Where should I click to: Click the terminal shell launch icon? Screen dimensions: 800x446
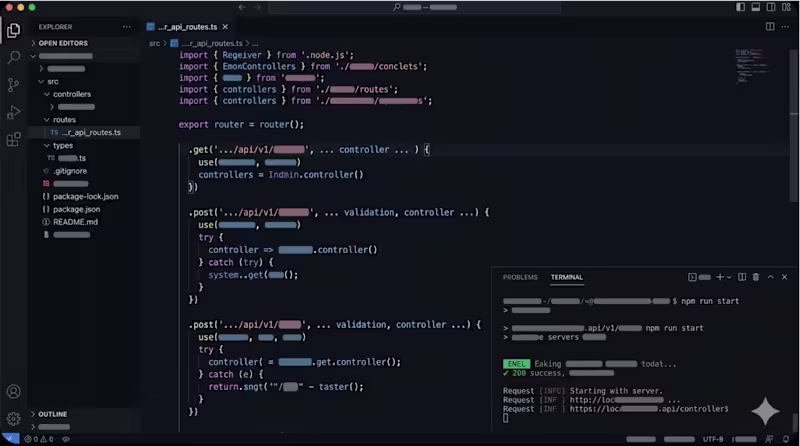pos(692,277)
